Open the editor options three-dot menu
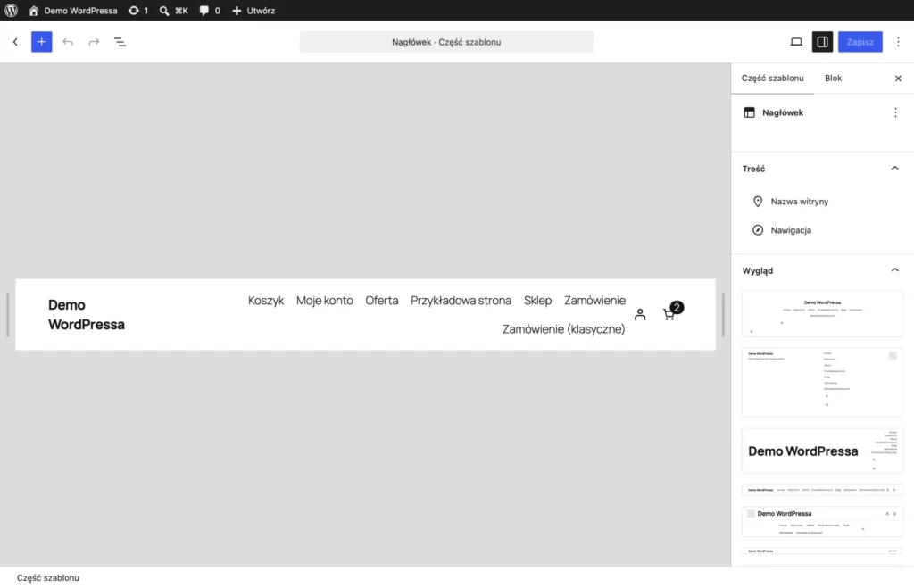The image size is (914, 588). pos(898,42)
